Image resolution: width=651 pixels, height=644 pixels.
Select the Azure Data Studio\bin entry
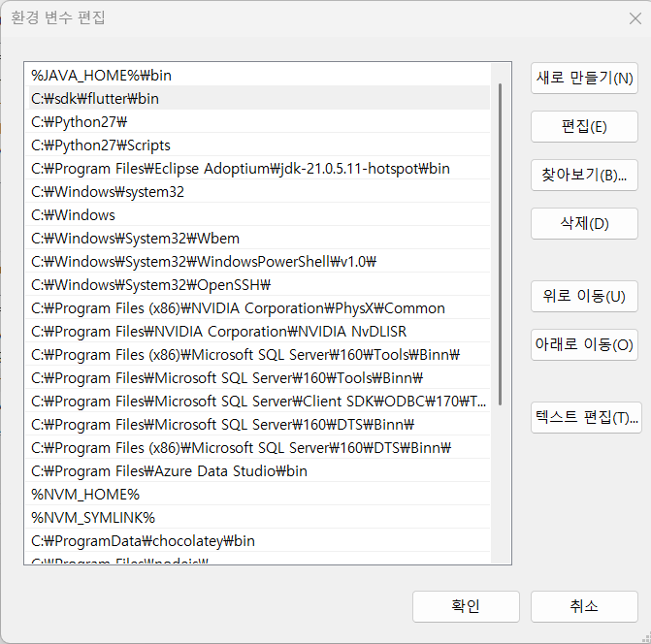coord(258,470)
